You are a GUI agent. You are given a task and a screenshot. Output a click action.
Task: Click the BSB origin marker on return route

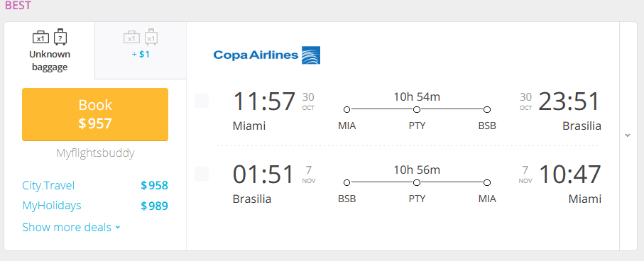click(x=347, y=182)
